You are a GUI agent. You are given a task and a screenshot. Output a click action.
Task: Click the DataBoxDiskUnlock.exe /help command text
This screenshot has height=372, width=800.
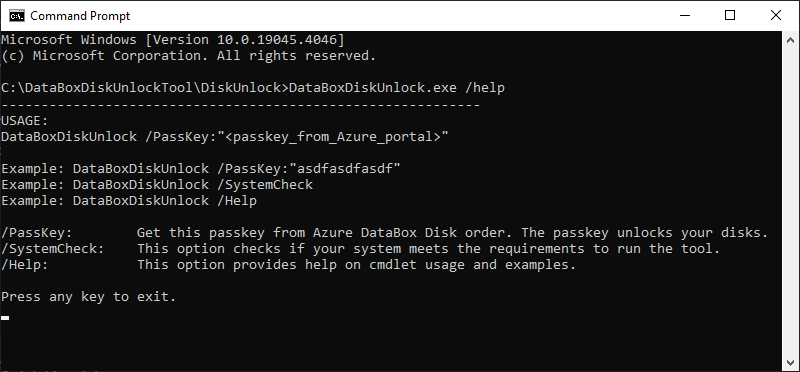(396, 88)
